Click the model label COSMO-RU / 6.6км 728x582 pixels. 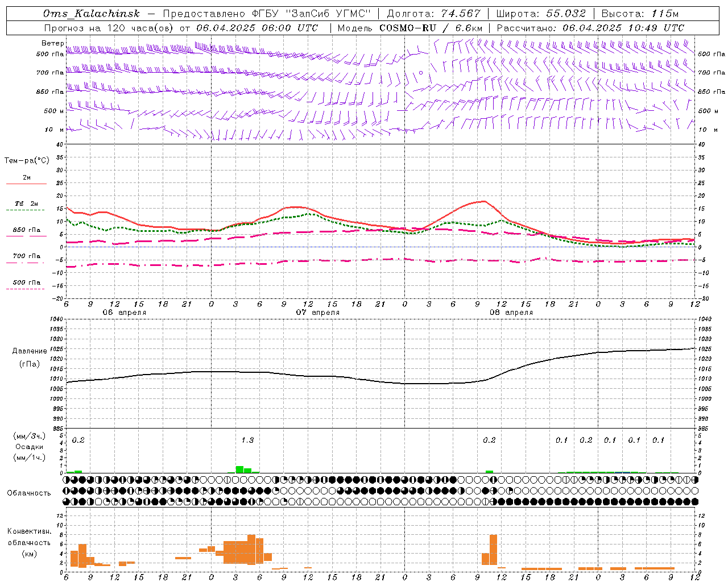click(431, 28)
